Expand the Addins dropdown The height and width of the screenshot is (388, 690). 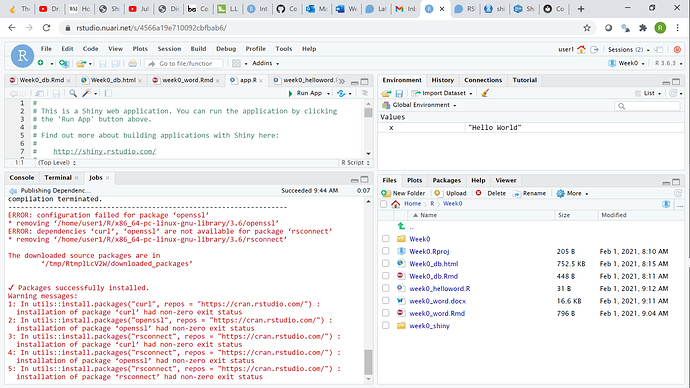[x=265, y=63]
